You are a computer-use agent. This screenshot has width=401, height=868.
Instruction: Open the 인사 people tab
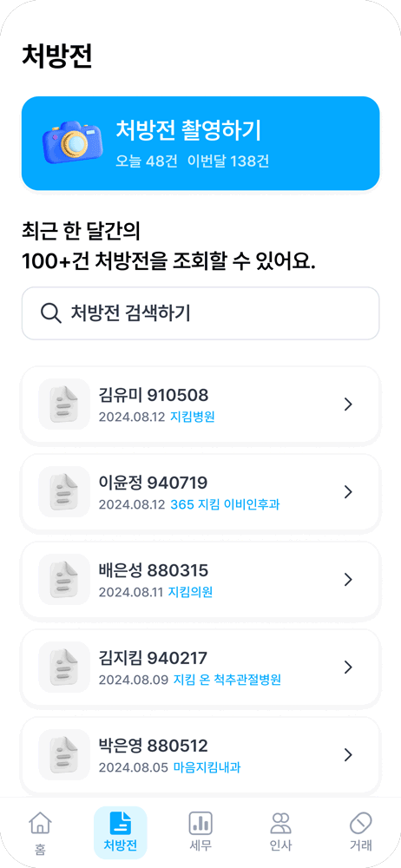tap(281, 832)
